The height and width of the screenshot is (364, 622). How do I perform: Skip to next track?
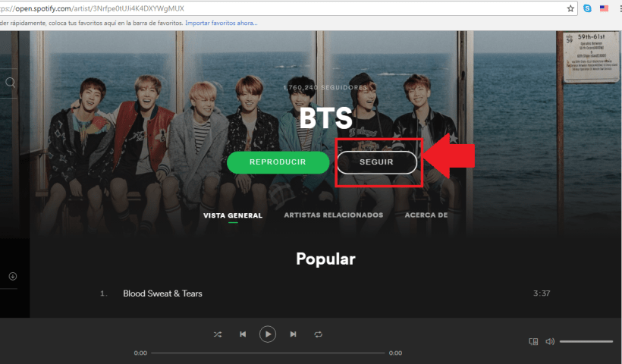pyautogui.click(x=293, y=334)
